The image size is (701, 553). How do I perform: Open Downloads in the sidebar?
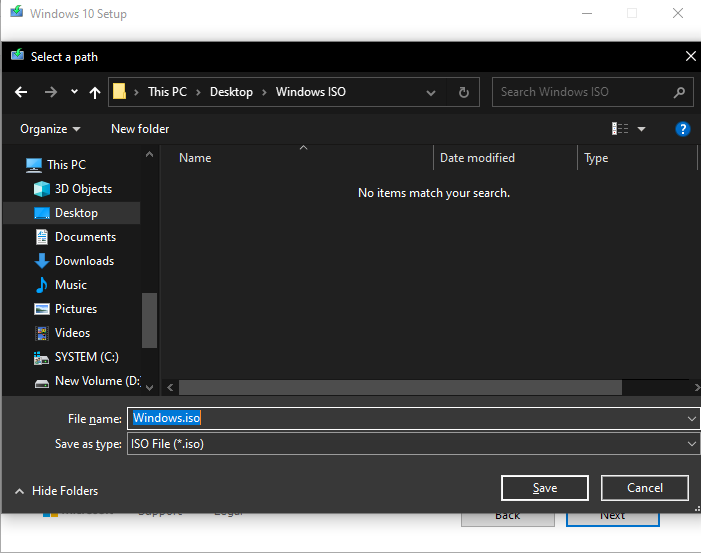point(84,261)
